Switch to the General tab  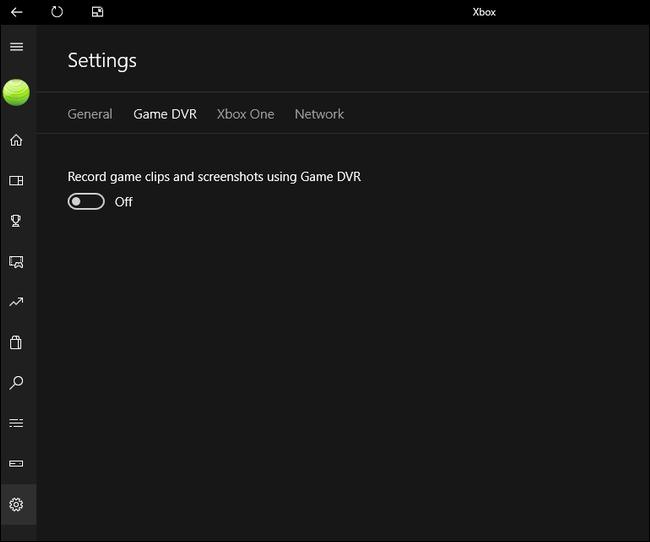coord(90,114)
